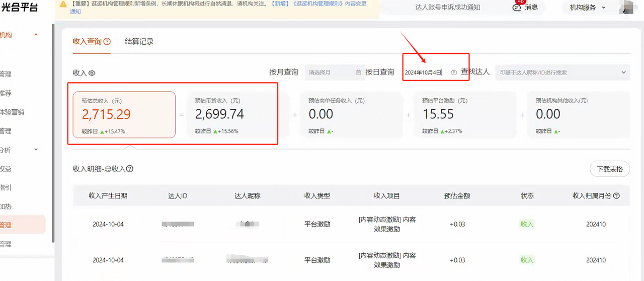
Task: Click the warning icon in notice banner
Action: point(63,4)
